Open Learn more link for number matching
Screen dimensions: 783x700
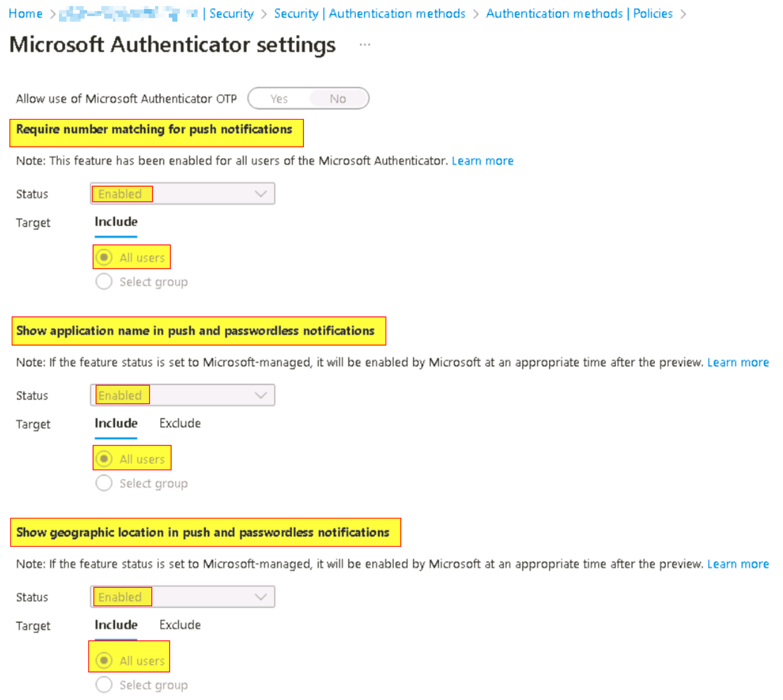coord(482,161)
